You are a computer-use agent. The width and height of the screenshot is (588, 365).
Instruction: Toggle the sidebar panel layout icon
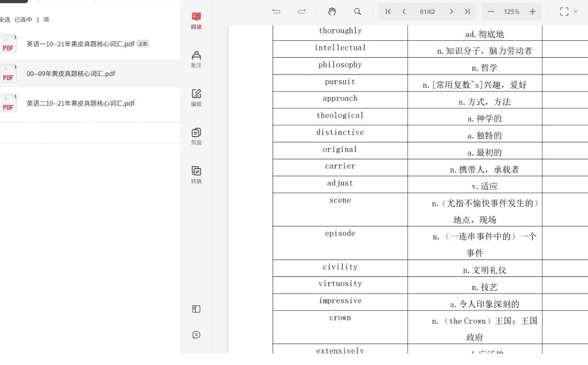pos(196,309)
